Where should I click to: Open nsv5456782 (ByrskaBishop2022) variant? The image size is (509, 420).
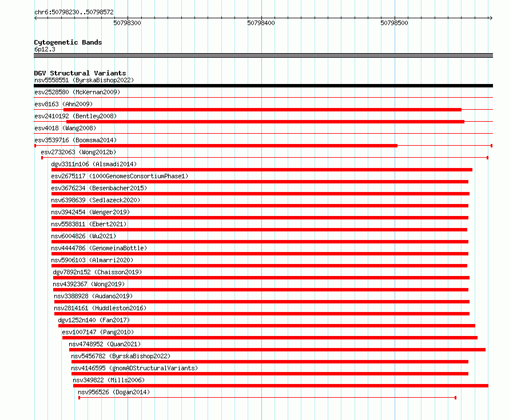121,356
